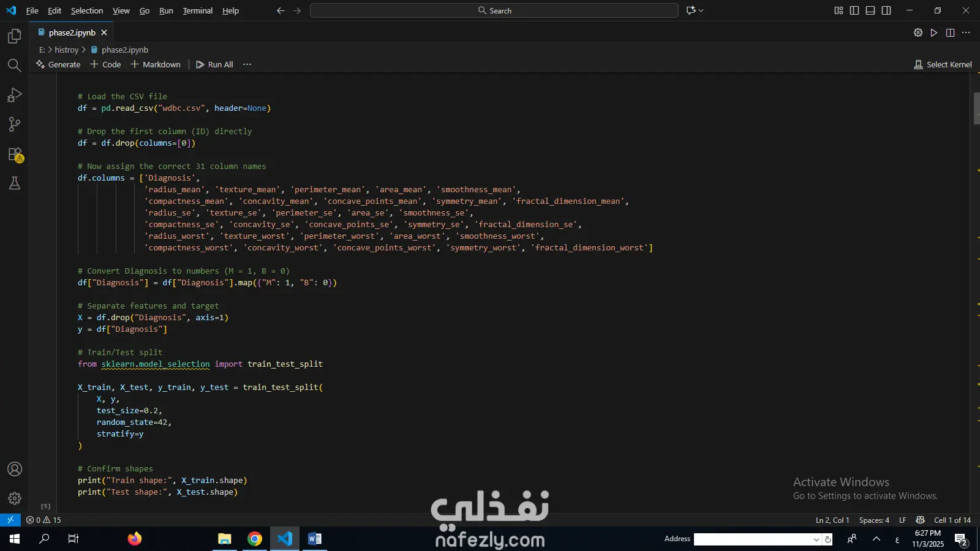Click the notebook settings gear in editor actions
Screen dimensions: 980x551
[918, 32]
